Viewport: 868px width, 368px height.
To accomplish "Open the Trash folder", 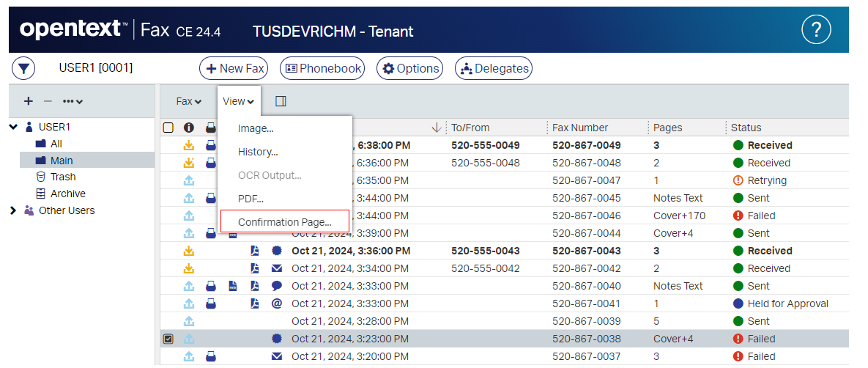I will click(x=63, y=177).
